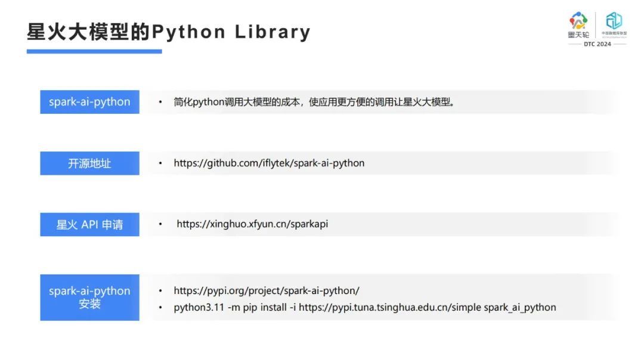Screen dimensions: 644x362
Task: Click the 简化python调用大模型的成本 description text
Action: pos(314,102)
